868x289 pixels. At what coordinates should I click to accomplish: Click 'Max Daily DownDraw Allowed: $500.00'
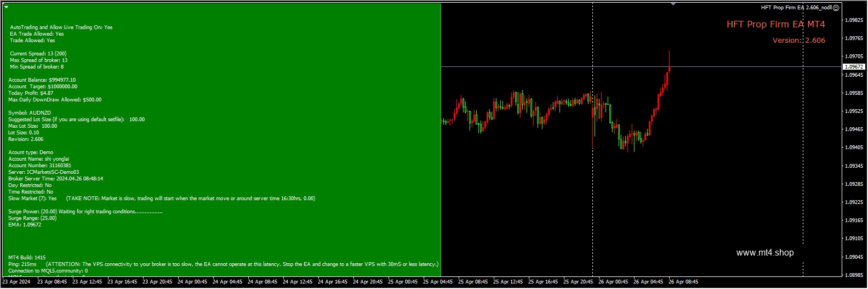tap(55, 100)
